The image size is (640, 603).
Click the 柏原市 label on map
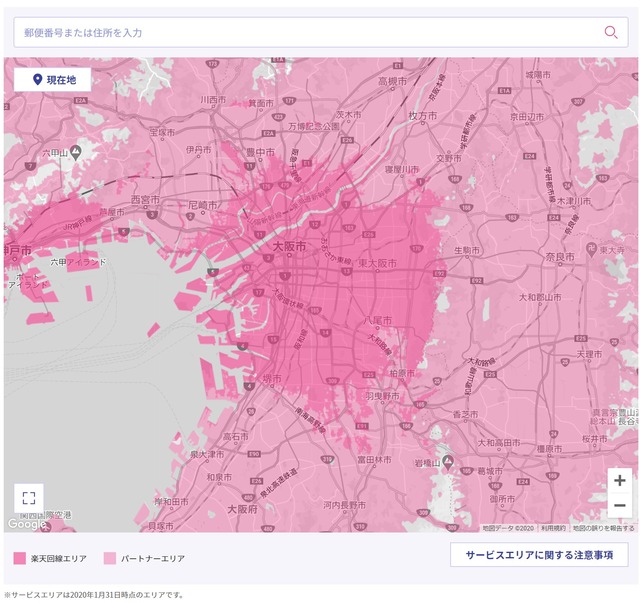(402, 373)
